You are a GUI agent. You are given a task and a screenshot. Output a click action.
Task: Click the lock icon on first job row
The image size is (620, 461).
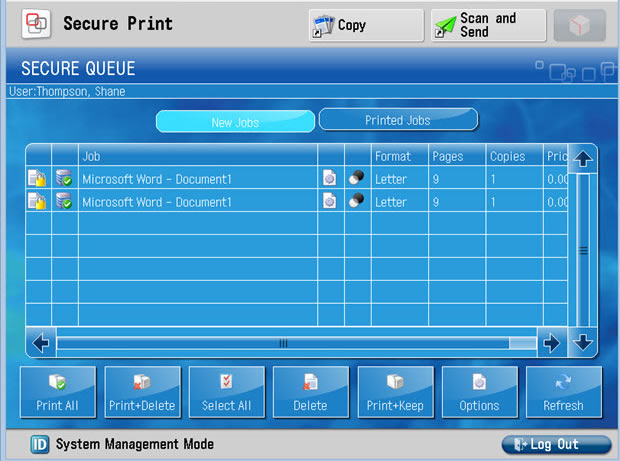pos(37,178)
